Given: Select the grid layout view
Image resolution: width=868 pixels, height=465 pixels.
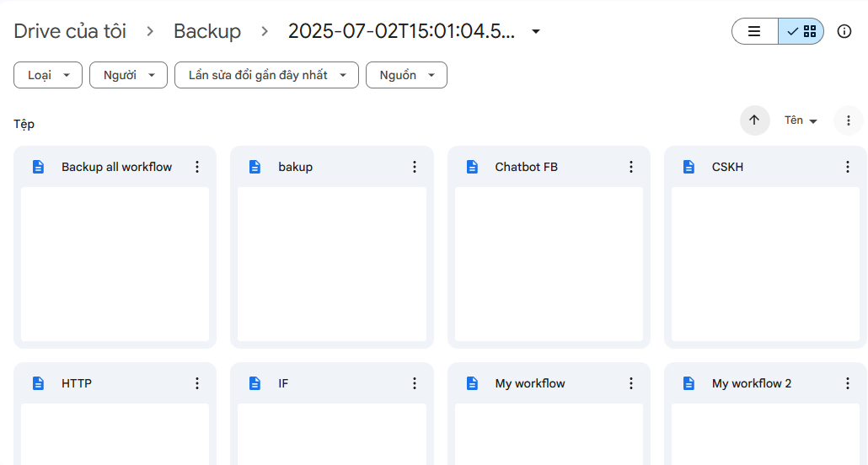Looking at the screenshot, I should point(801,31).
